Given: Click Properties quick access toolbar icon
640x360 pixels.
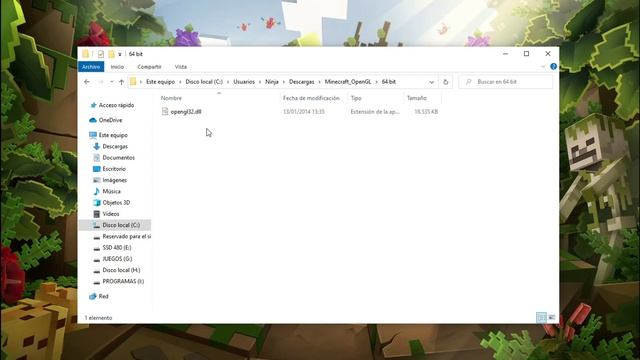Looking at the screenshot, I should [x=100, y=54].
